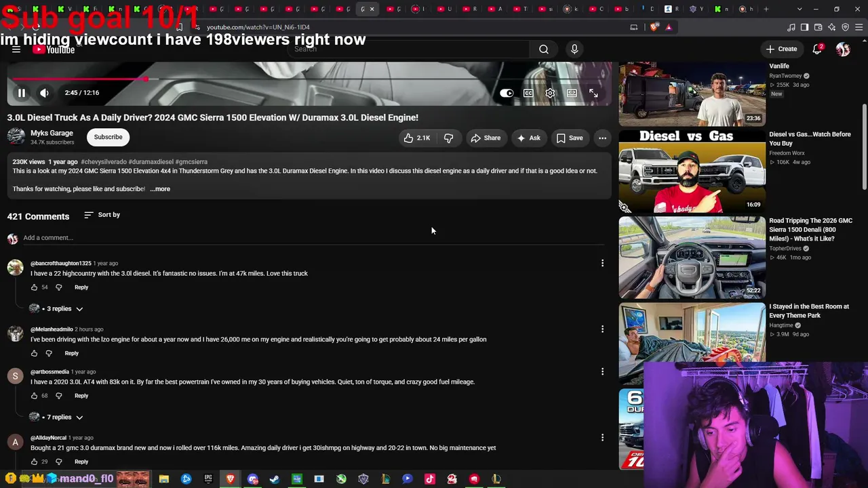Open the Leo AI sparkle icon
868x488 pixels.
point(832,27)
